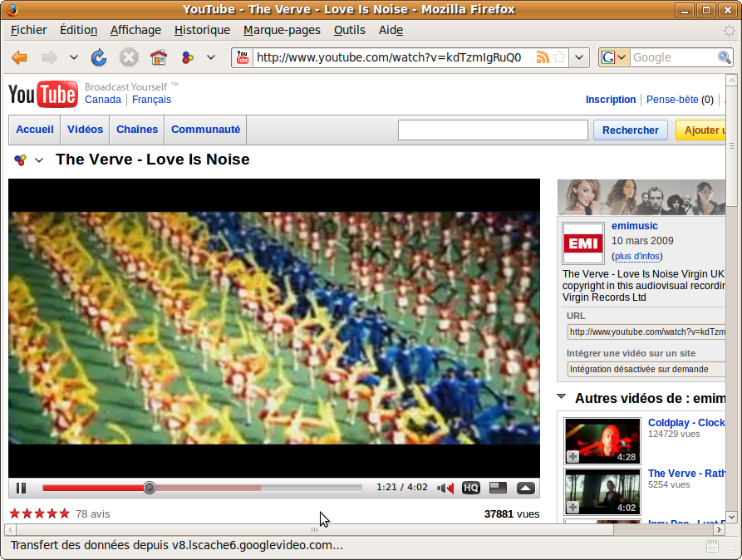Click the up-arrow menu button in player
Image resolution: width=742 pixels, height=560 pixels.
tap(526, 488)
